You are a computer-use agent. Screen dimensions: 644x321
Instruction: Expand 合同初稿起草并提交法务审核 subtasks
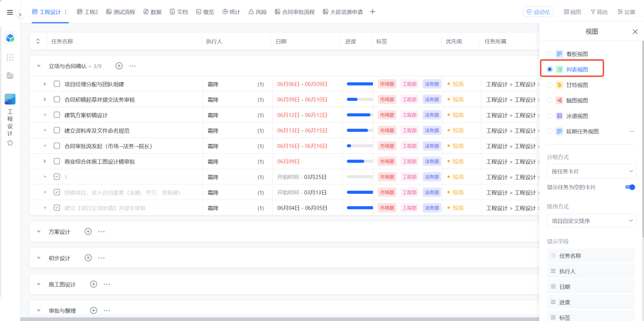[45, 99]
